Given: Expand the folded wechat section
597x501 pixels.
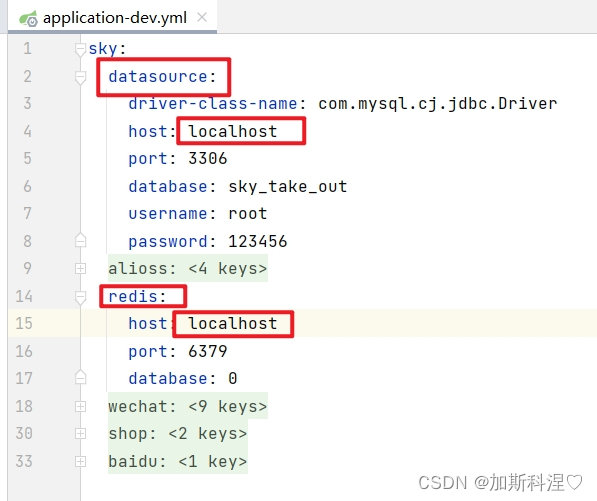Looking at the screenshot, I should (x=80, y=407).
